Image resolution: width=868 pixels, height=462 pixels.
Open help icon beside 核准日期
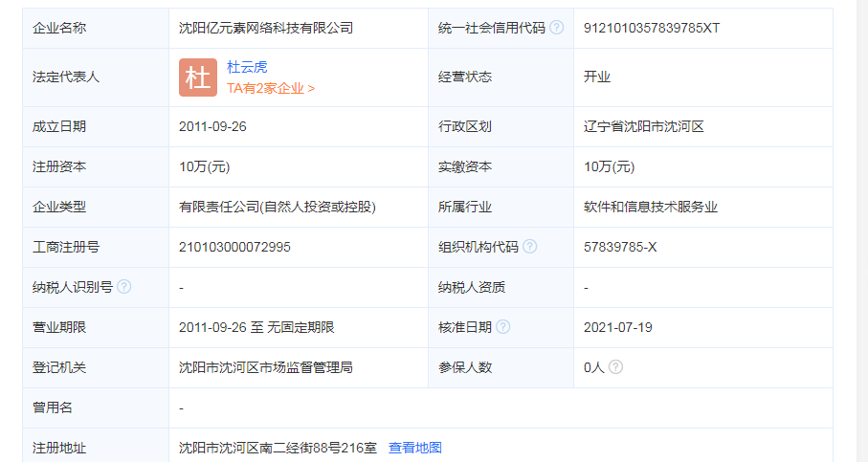(503, 327)
